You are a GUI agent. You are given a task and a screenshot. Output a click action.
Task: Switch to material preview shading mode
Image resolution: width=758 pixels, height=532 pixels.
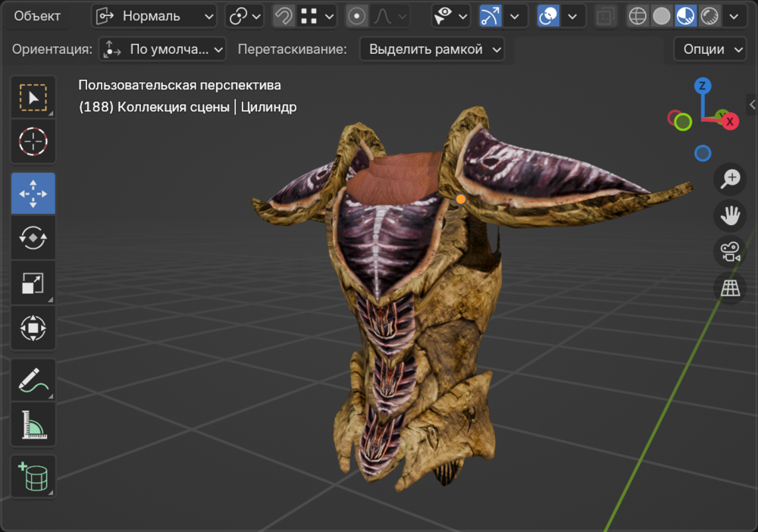686,16
